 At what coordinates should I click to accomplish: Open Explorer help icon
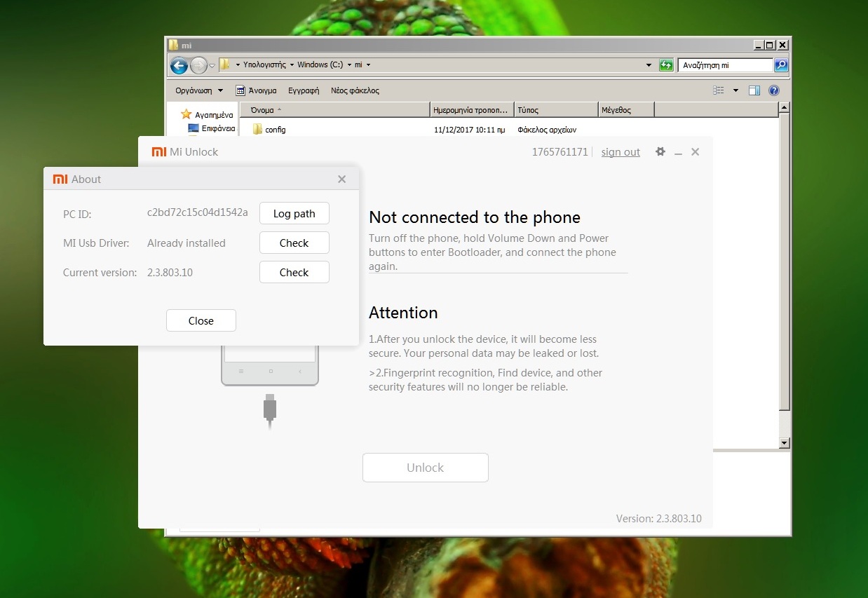pos(774,90)
